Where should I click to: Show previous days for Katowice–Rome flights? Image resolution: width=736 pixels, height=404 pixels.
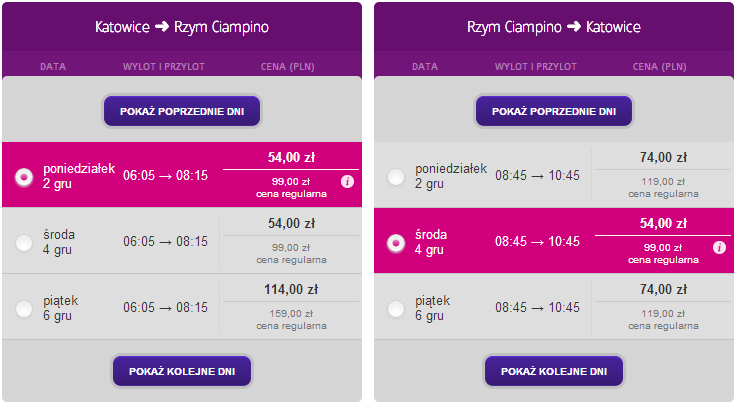pos(182,110)
